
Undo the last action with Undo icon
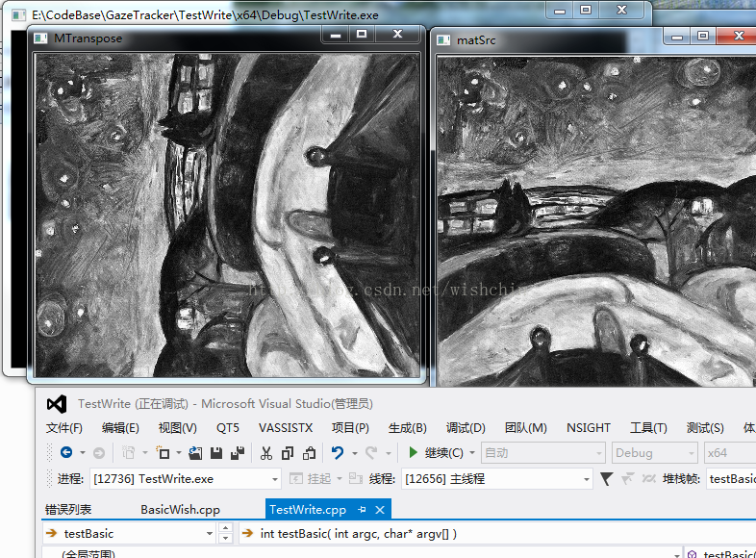click(x=338, y=453)
